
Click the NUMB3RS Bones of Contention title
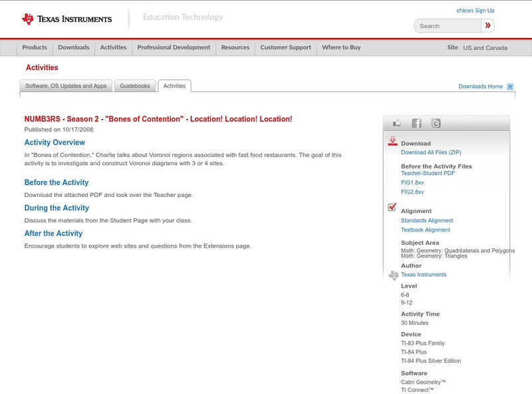(x=158, y=119)
